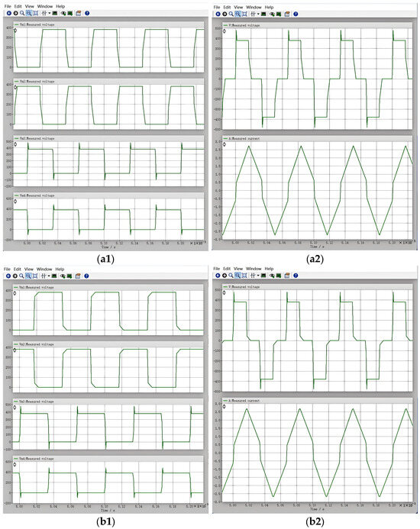Viewport: 420px width, 529px height.
Task: Toggle the cursors button in scope (b2) toolbar
Action: point(253,276)
